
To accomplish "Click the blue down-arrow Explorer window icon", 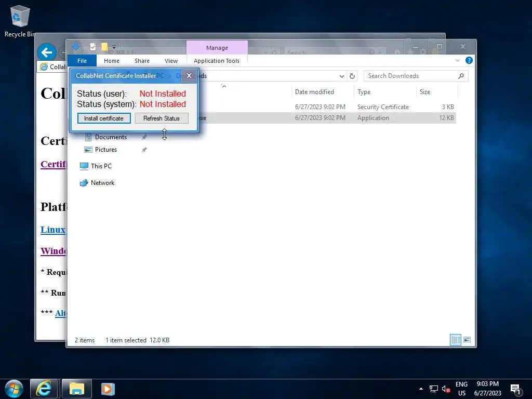I will click(76, 46).
